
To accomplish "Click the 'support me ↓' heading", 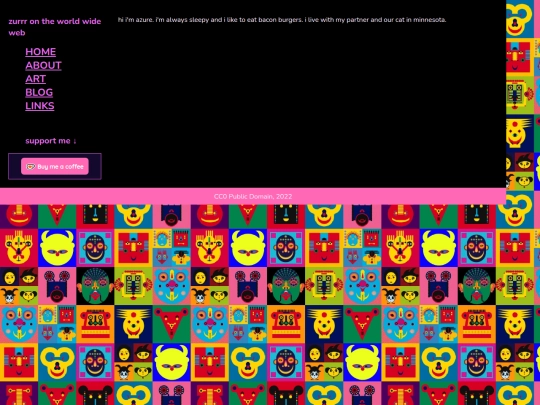I will 51,141.
